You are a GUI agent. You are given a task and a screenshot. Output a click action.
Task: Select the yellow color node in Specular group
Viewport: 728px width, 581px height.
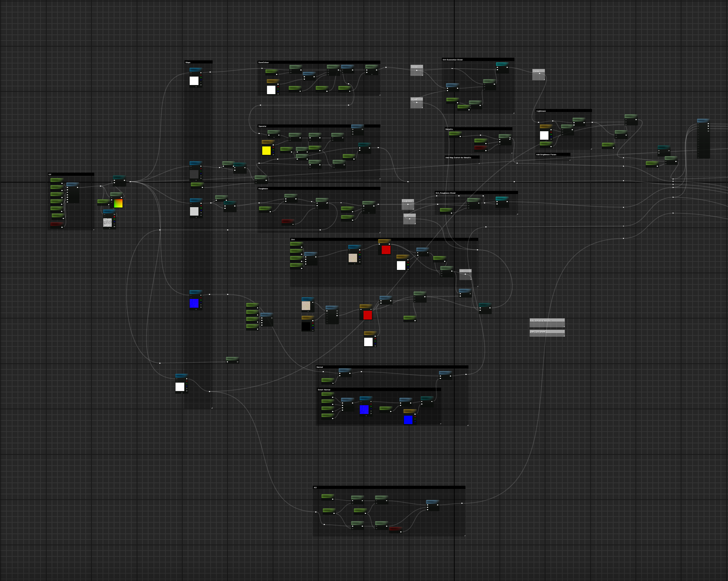266,150
